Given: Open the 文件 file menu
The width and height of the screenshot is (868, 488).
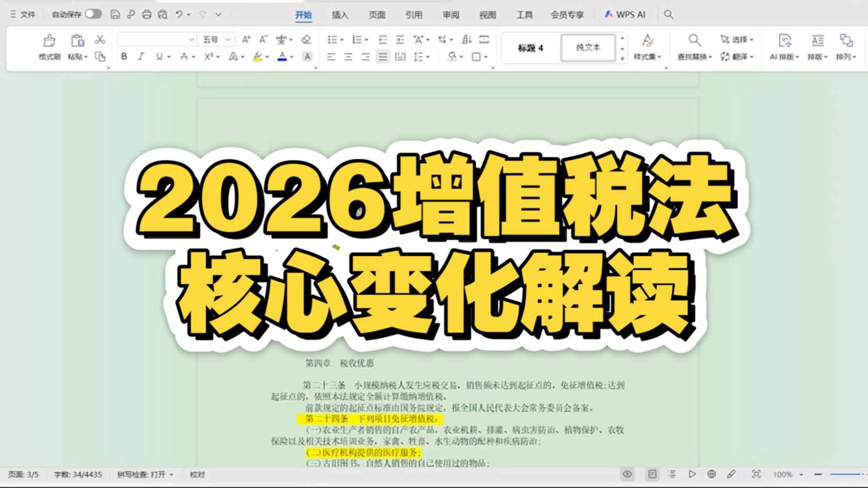Looking at the screenshot, I should [x=23, y=14].
